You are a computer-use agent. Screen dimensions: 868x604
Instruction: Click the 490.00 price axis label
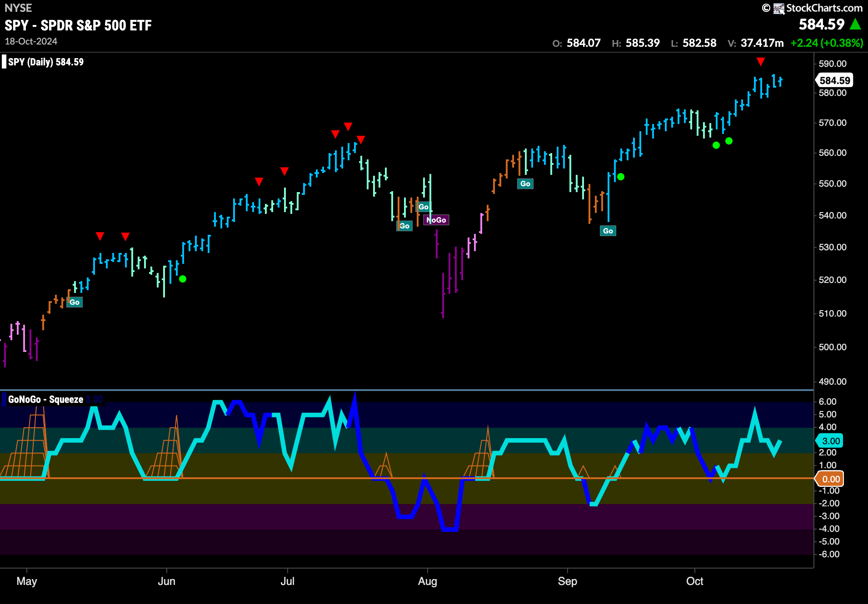[833, 381]
